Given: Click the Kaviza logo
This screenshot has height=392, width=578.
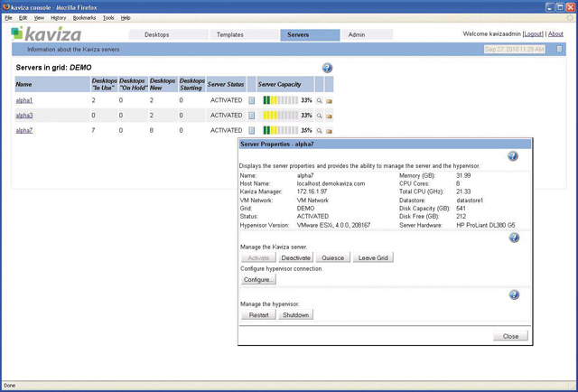Looking at the screenshot, I should point(46,34).
